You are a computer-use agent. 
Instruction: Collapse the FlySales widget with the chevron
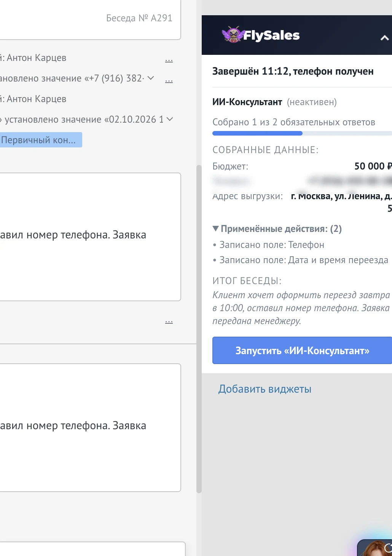[385, 38]
